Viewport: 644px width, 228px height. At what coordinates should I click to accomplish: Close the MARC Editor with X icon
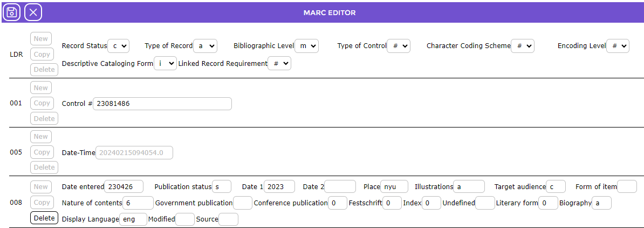[33, 12]
